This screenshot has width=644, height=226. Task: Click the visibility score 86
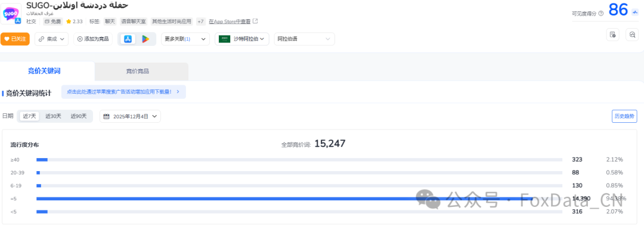(618, 10)
